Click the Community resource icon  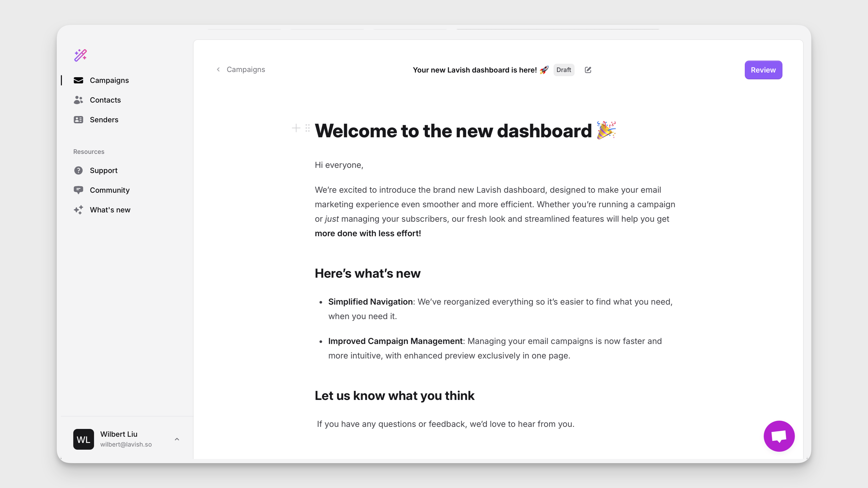(x=78, y=190)
